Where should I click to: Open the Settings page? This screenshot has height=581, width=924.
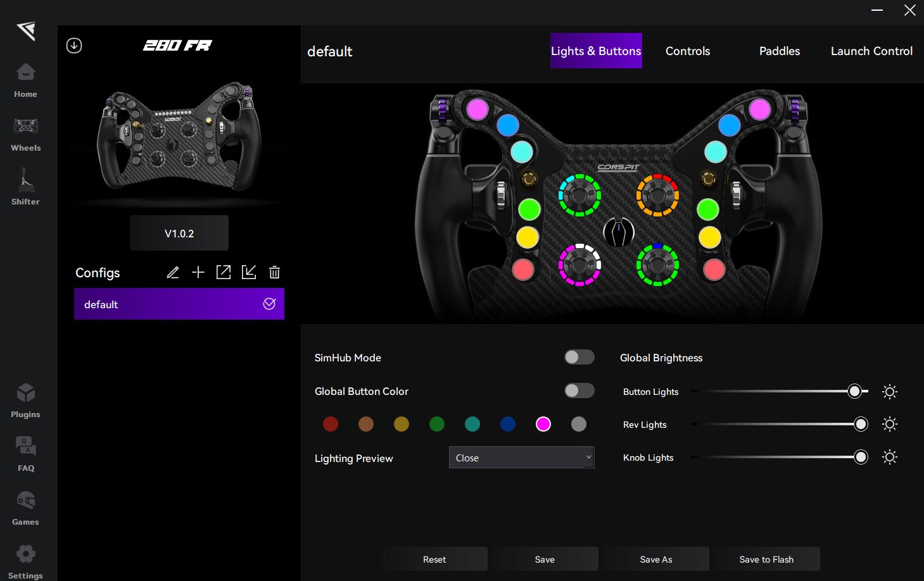tap(25, 562)
